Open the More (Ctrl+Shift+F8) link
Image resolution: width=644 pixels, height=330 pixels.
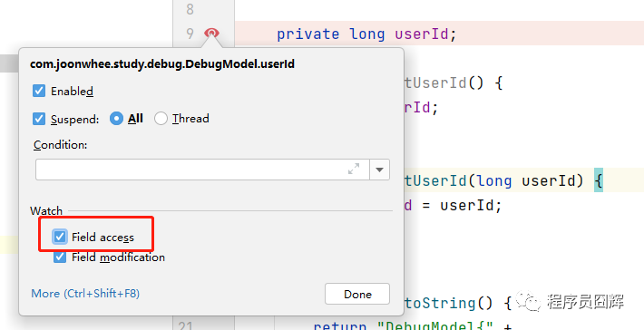click(85, 294)
